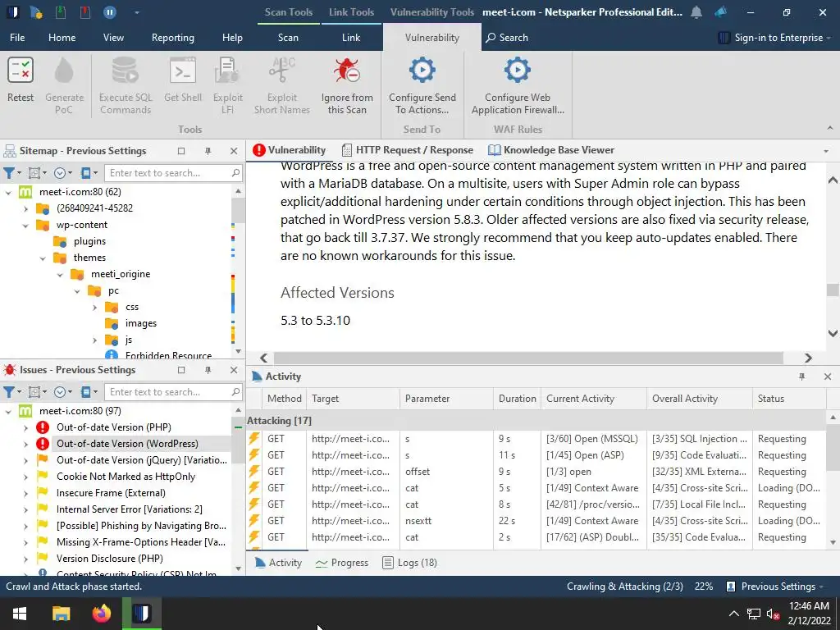Select the activity row with offset parameter
The width and height of the screenshot is (840, 630).
tap(536, 472)
